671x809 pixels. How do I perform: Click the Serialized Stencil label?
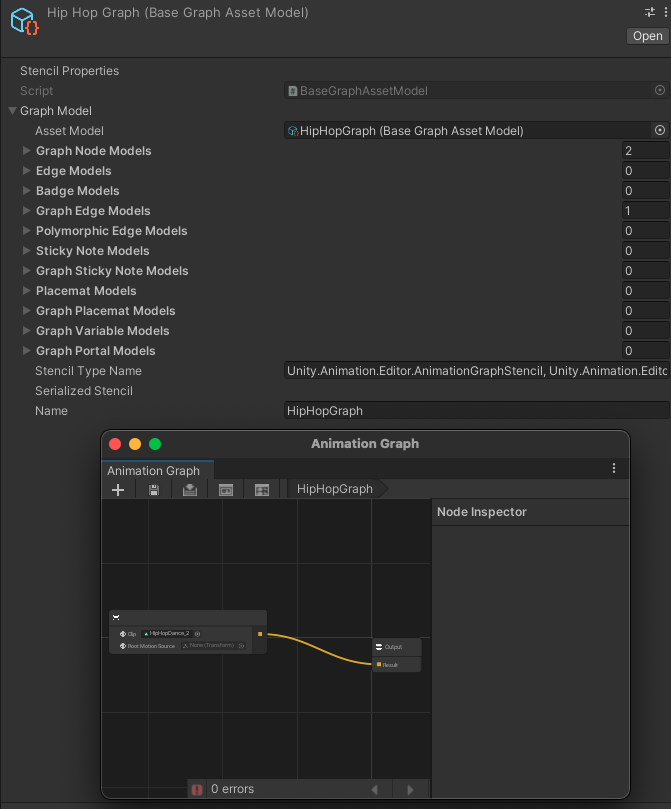pos(84,391)
